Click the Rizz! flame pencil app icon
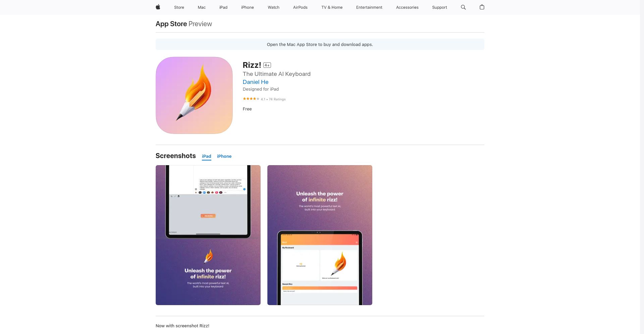644x334 pixels. click(x=194, y=95)
